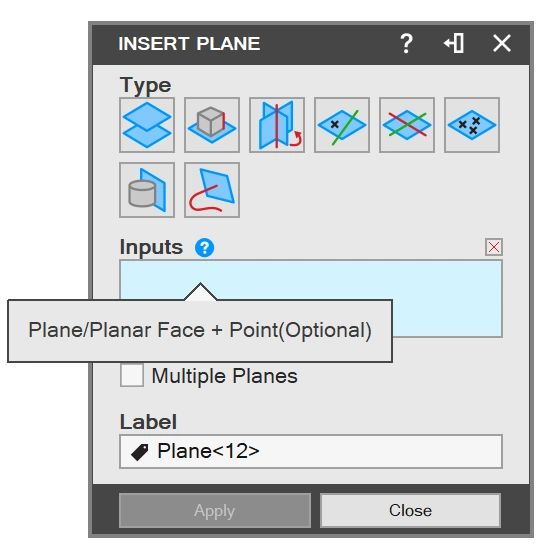The image size is (554, 557).
Task: Select the Two Lines plane type
Action: 407,125
